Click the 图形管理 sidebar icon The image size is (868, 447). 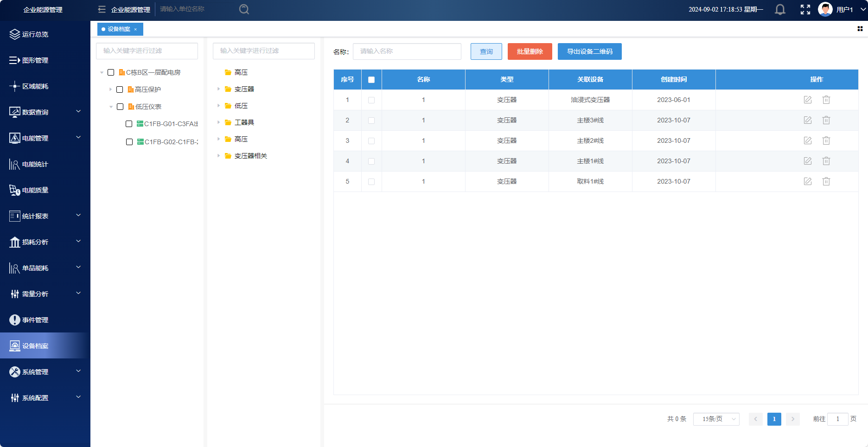[15, 60]
